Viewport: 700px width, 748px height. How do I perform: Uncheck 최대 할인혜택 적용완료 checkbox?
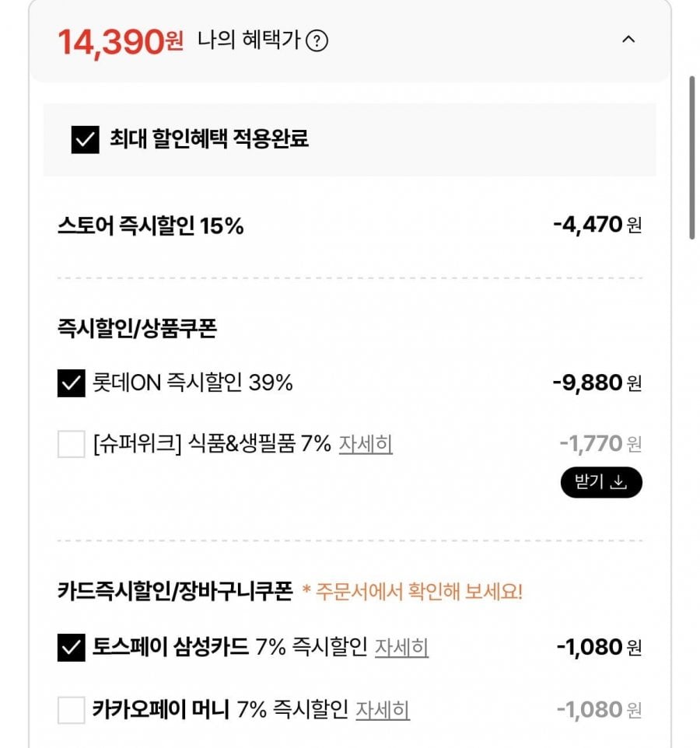[85, 140]
